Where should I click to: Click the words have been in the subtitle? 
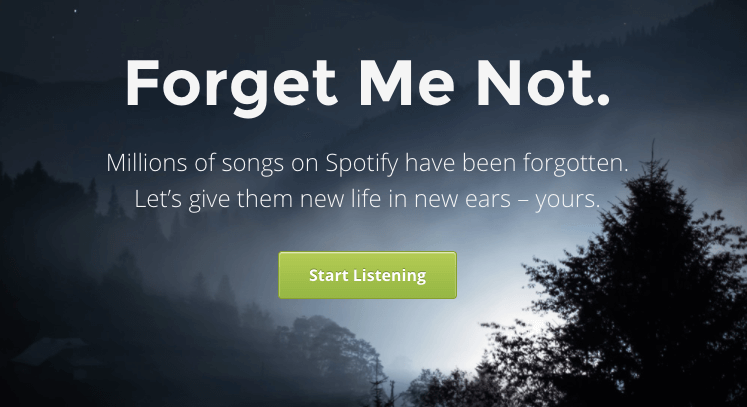(x=461, y=163)
